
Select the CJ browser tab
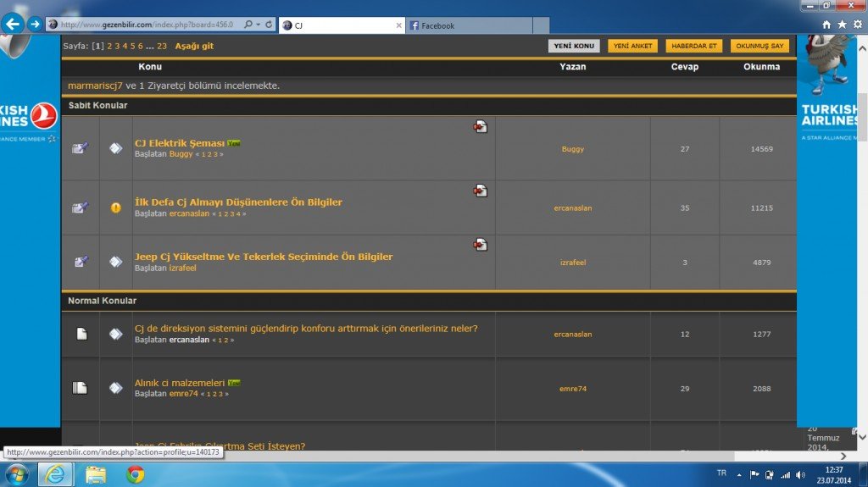pos(339,25)
